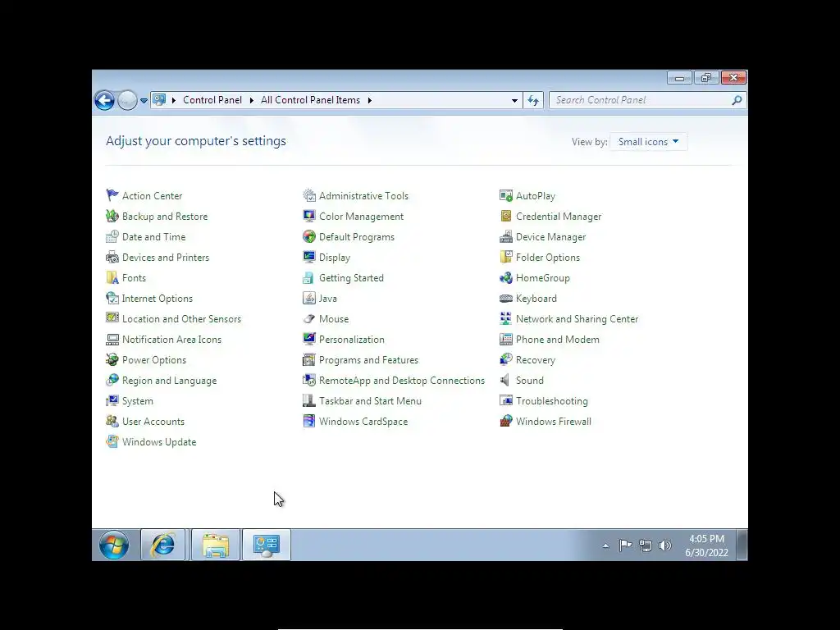Open Network and Sharing Center link
840x630 pixels.
[x=577, y=319]
